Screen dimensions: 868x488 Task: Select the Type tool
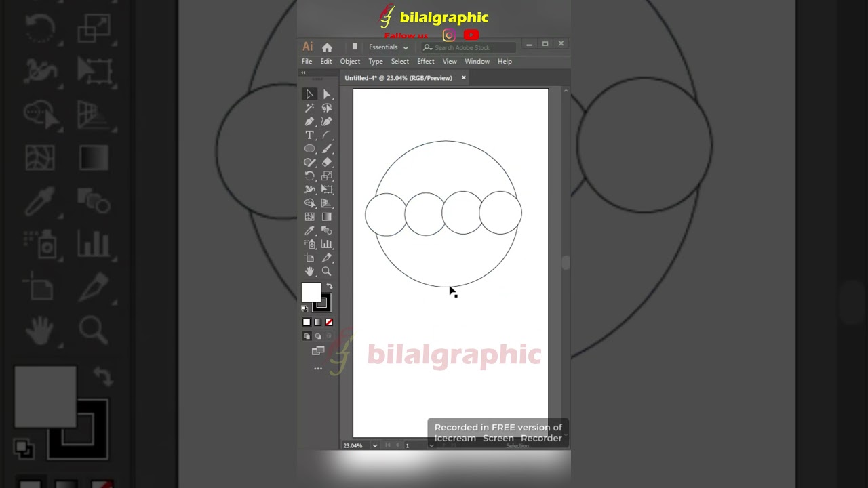click(x=310, y=135)
